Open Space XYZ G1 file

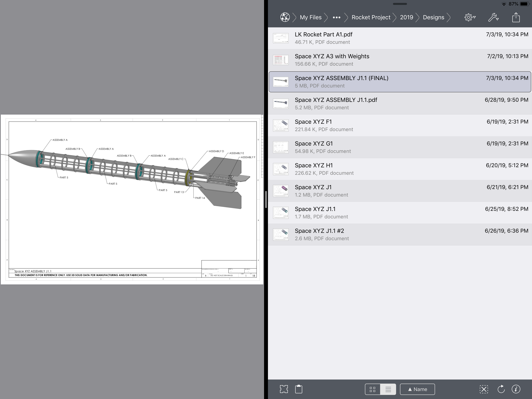400,147
